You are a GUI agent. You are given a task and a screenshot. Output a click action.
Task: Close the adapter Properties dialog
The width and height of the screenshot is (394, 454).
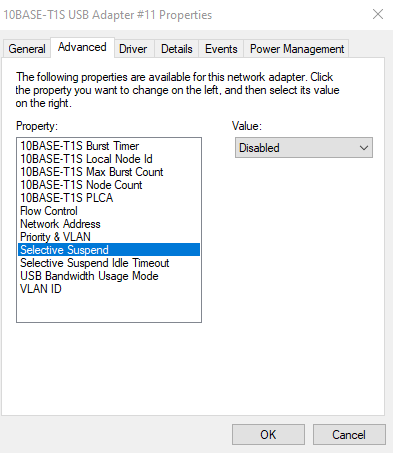click(378, 14)
